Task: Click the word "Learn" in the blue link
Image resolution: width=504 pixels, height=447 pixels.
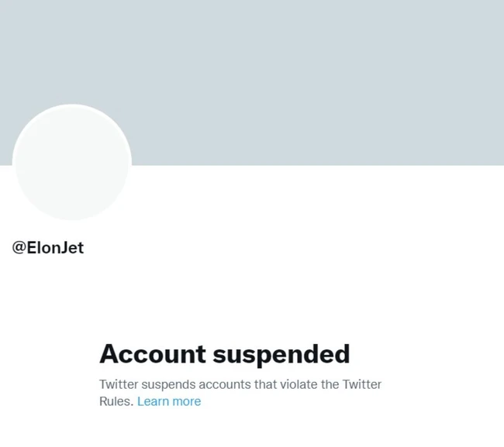Action: [x=154, y=401]
